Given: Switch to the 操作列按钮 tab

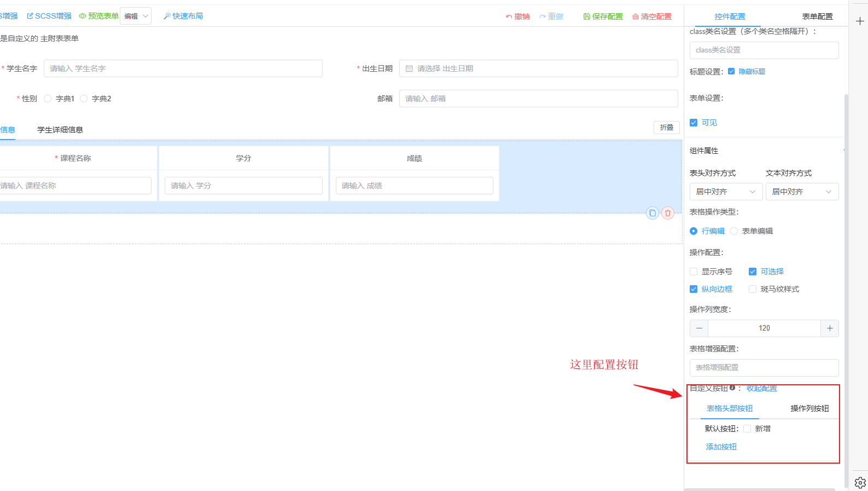Looking at the screenshot, I should tap(809, 408).
